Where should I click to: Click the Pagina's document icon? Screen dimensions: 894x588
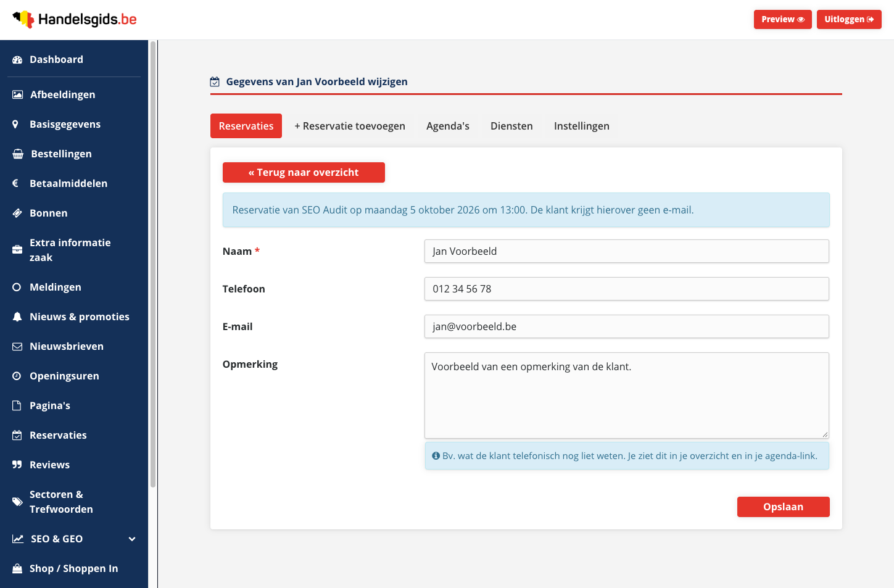17,405
